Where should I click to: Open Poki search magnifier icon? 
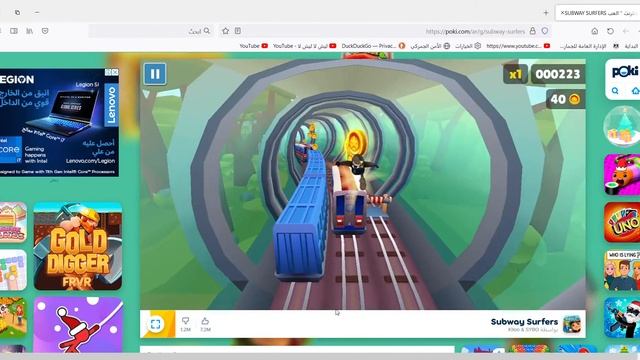(615, 91)
